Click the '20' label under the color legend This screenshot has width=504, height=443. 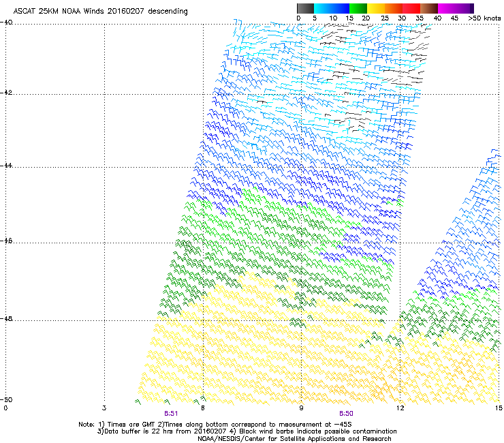[x=366, y=18]
